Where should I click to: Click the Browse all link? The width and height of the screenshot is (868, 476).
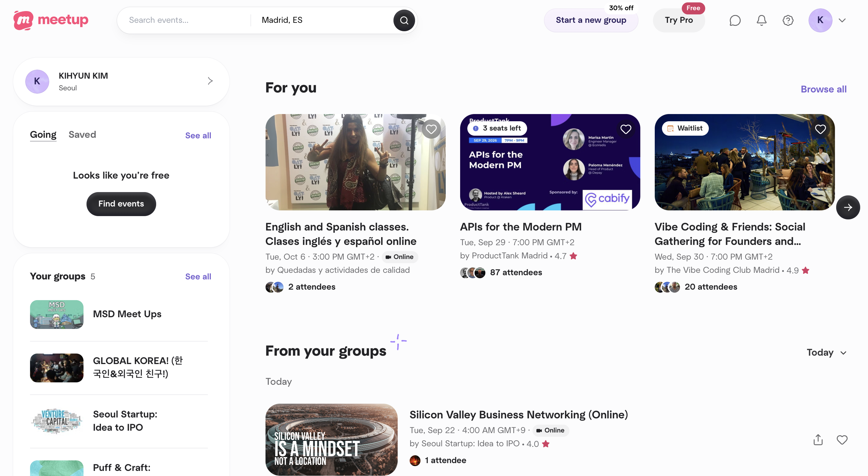pyautogui.click(x=823, y=89)
